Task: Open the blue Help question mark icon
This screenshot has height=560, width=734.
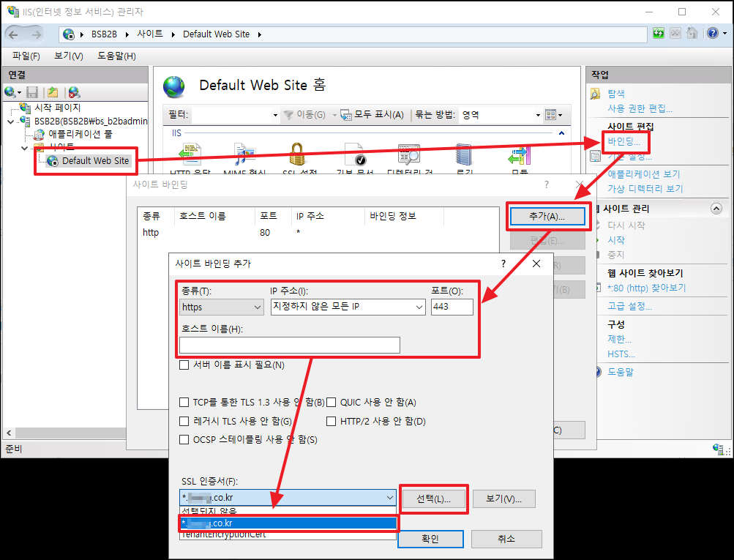Action: click(x=712, y=33)
